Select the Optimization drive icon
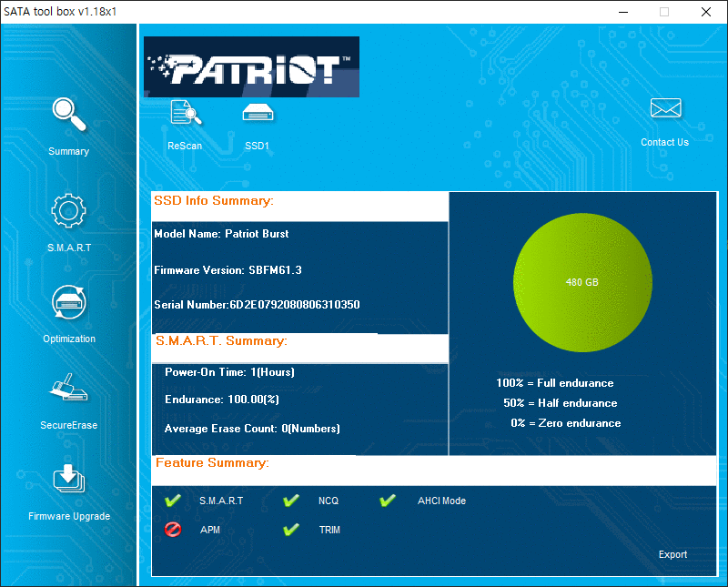 click(68, 303)
